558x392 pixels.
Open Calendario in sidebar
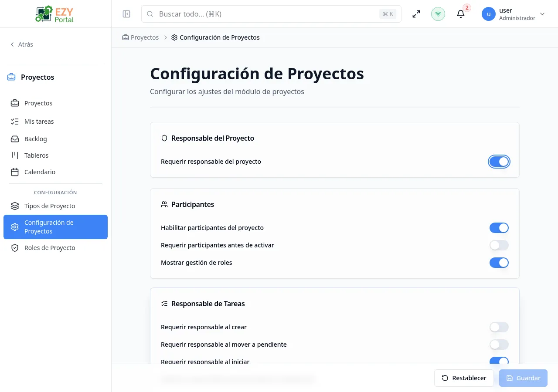[x=55, y=172]
